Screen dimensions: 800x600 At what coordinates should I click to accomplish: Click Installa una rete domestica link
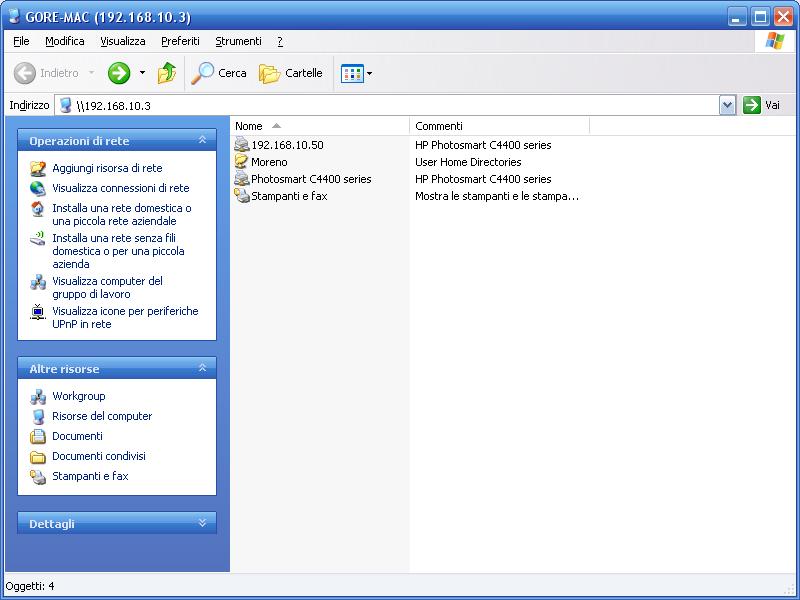click(x=121, y=215)
